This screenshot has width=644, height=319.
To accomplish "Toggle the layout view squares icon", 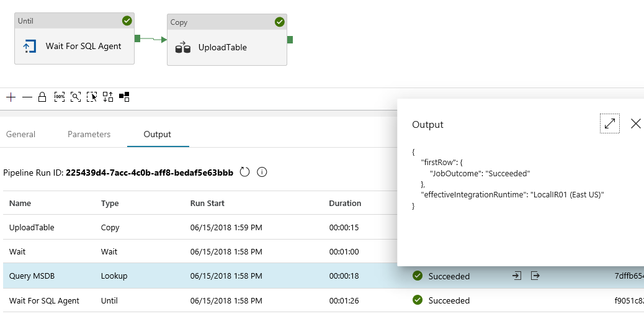I will tap(124, 97).
